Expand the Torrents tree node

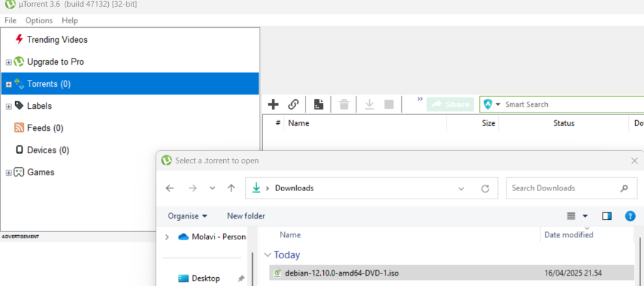click(x=9, y=84)
